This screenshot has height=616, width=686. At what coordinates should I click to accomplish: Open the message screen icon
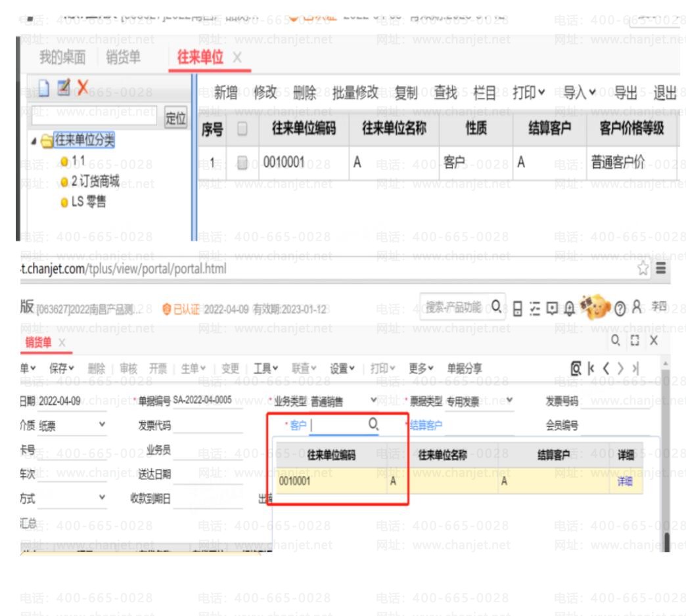click(552, 309)
